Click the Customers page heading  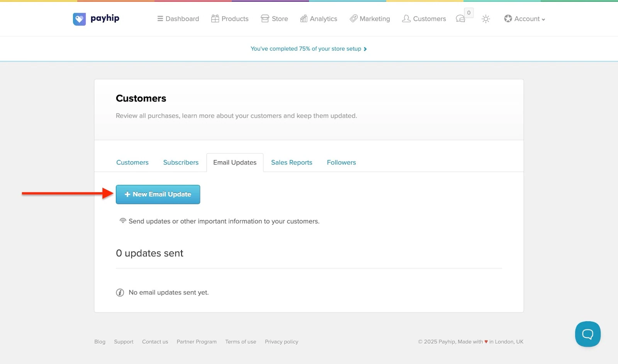141,98
